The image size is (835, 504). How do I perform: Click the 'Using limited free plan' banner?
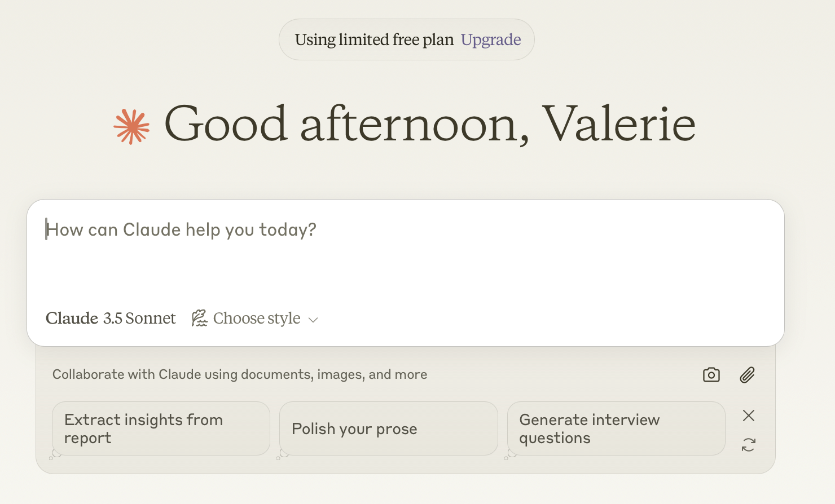[x=374, y=39]
